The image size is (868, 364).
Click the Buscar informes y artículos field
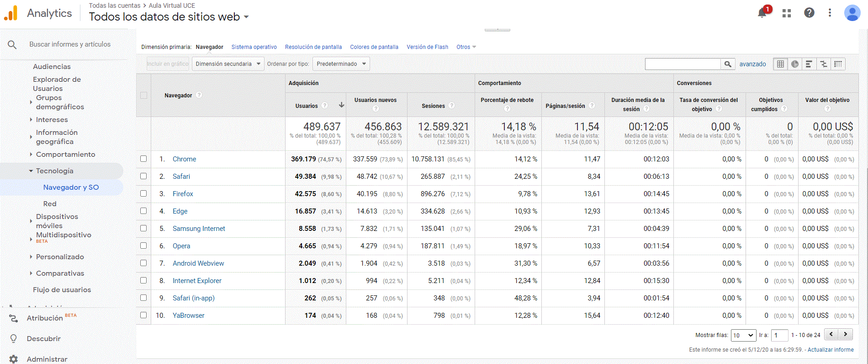(70, 44)
